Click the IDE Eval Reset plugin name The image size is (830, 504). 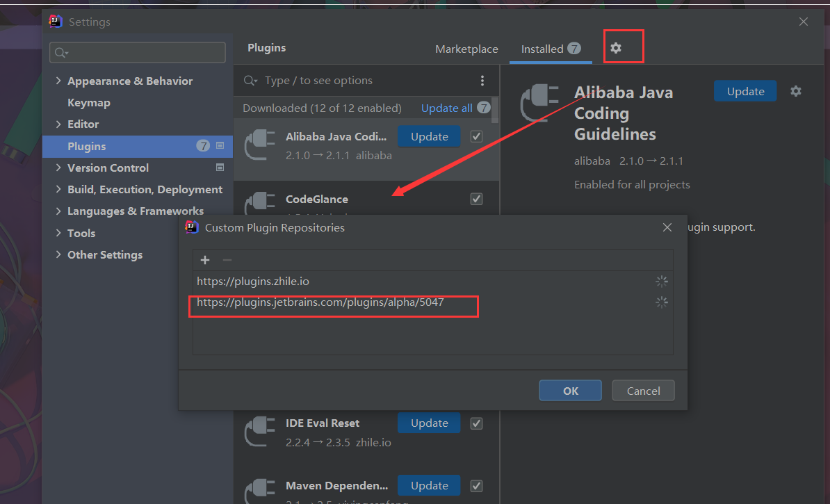323,423
